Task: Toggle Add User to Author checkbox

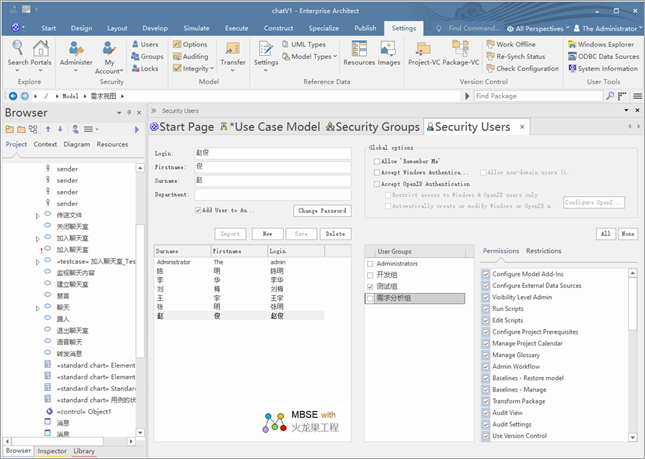Action: coord(198,210)
